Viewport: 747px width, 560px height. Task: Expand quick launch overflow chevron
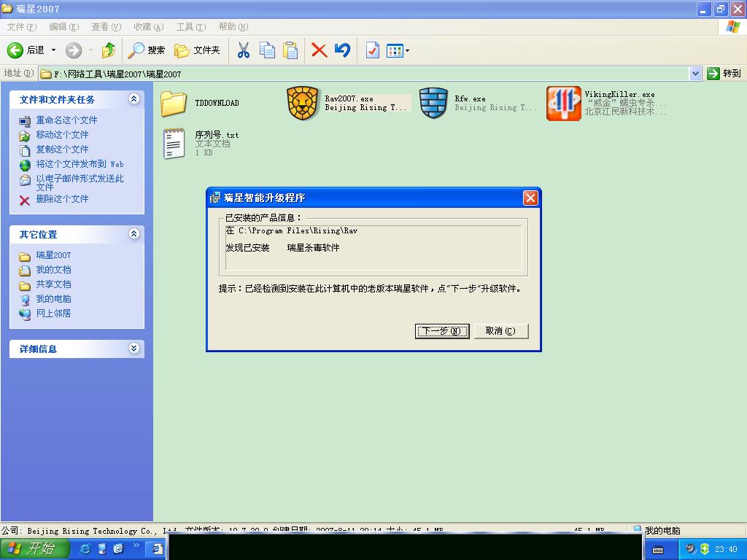[136, 545]
